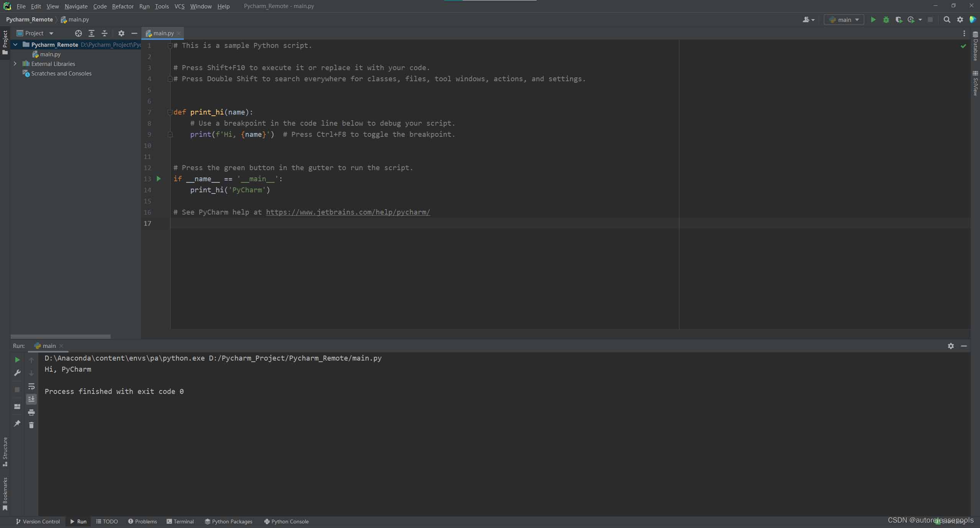980x528 pixels.
Task: Toggle the Project side tool window
Action: point(5,43)
